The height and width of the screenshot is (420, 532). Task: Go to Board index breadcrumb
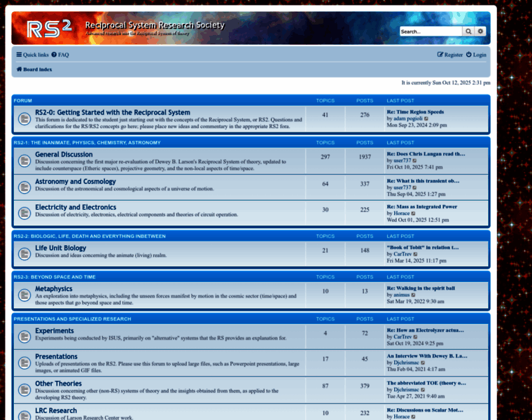(34, 69)
